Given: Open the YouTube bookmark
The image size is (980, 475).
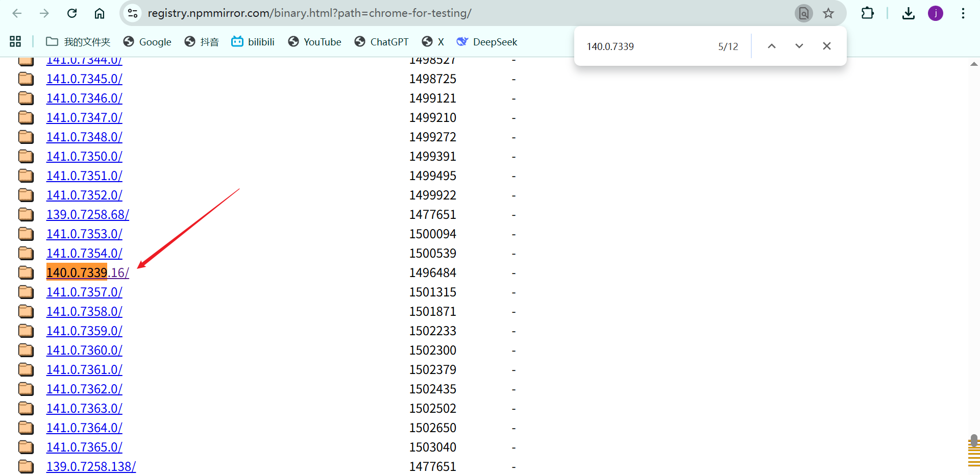Looking at the screenshot, I should click(x=314, y=42).
